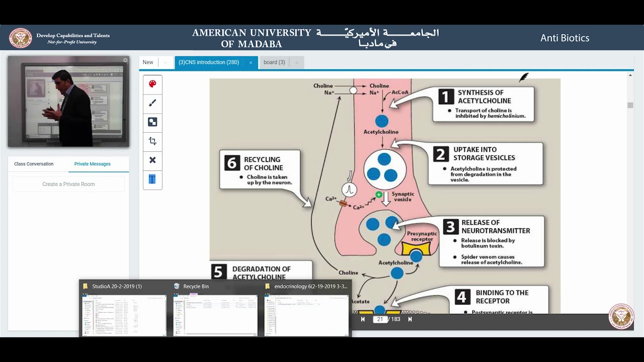Click Create a Private Room
The image size is (644, 362).
[68, 184]
